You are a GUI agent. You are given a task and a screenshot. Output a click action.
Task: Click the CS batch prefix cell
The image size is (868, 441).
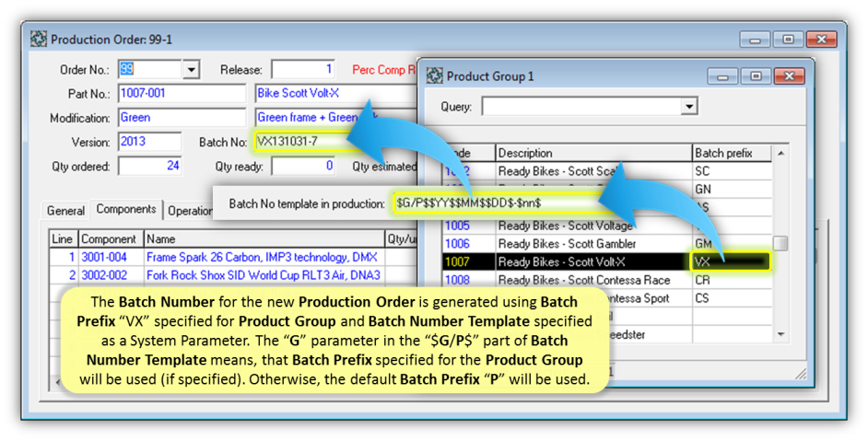(732, 298)
